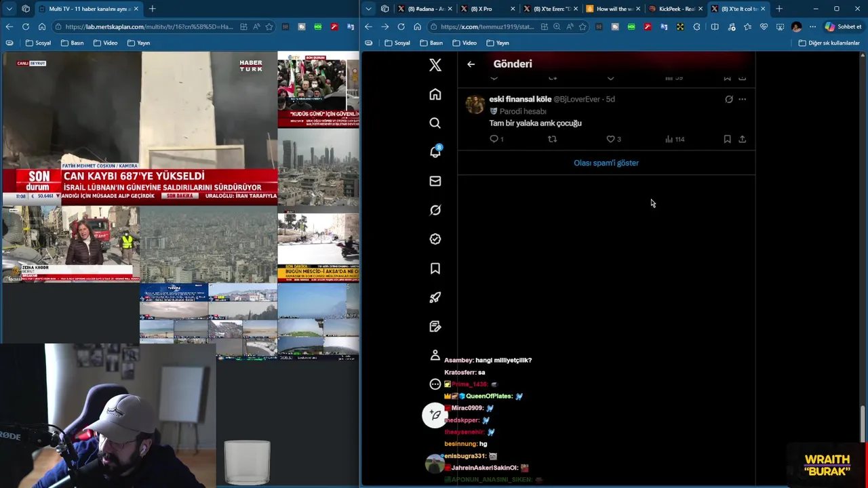Open Grok explain icon on the reply

pos(729,99)
